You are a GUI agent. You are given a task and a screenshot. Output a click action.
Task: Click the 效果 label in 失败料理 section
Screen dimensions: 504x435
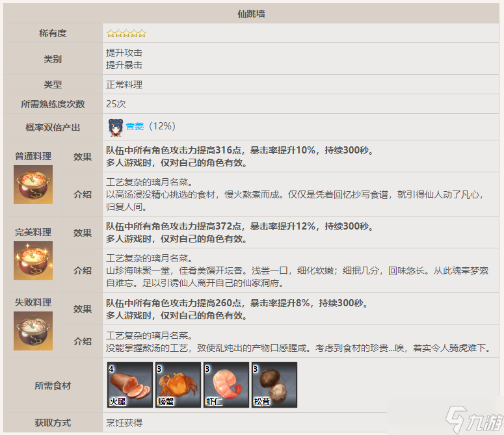83,309
